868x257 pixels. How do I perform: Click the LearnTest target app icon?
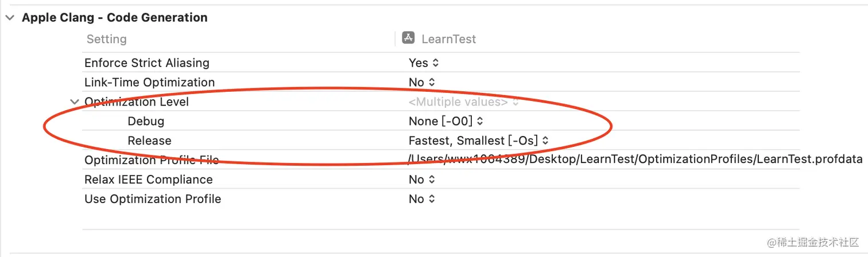pyautogui.click(x=408, y=38)
